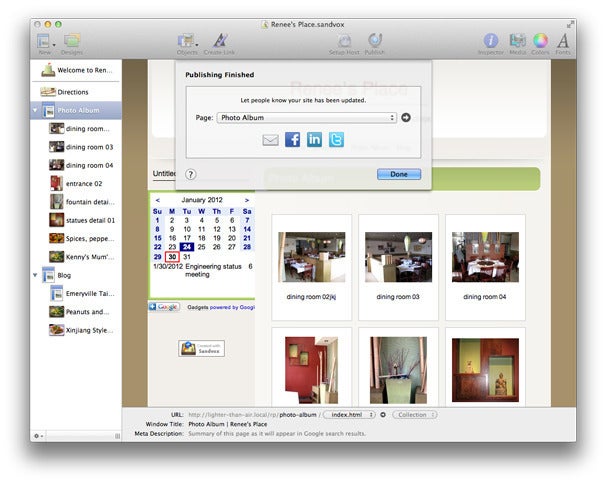Click the sidebar splitter handle icon
Viewport: 606px width, 483px height.
117,436
